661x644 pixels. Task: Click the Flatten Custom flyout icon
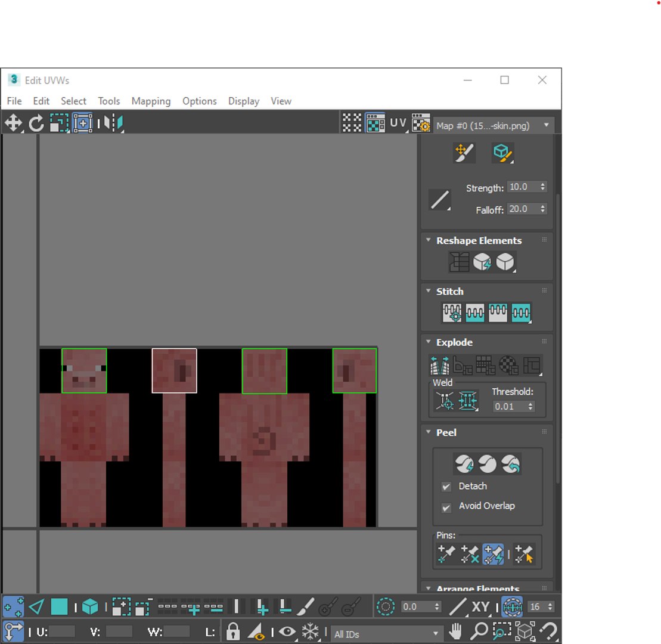(532, 365)
